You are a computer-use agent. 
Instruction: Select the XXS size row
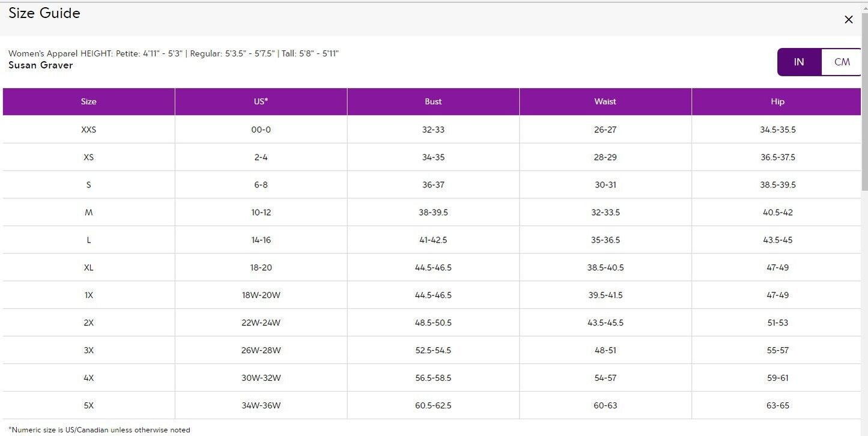[x=432, y=129]
